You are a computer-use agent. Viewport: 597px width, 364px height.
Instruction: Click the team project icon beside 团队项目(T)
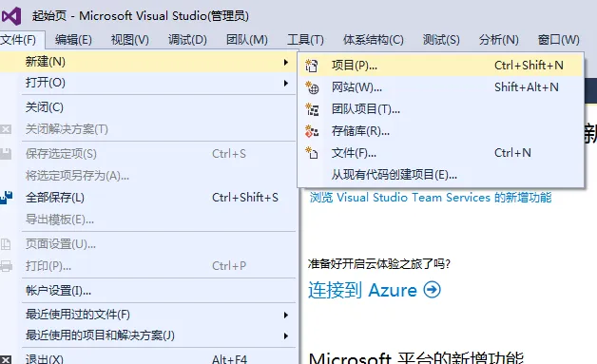point(312,109)
